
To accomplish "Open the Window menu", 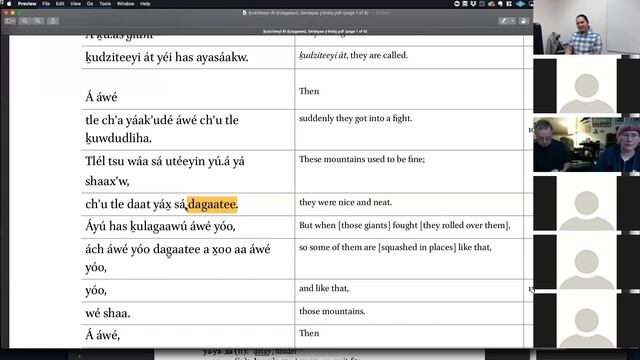I will point(125,4).
